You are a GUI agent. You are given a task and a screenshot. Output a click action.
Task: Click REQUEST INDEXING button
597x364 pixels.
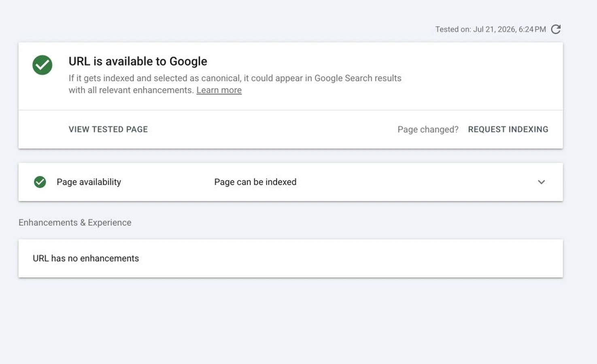point(508,129)
